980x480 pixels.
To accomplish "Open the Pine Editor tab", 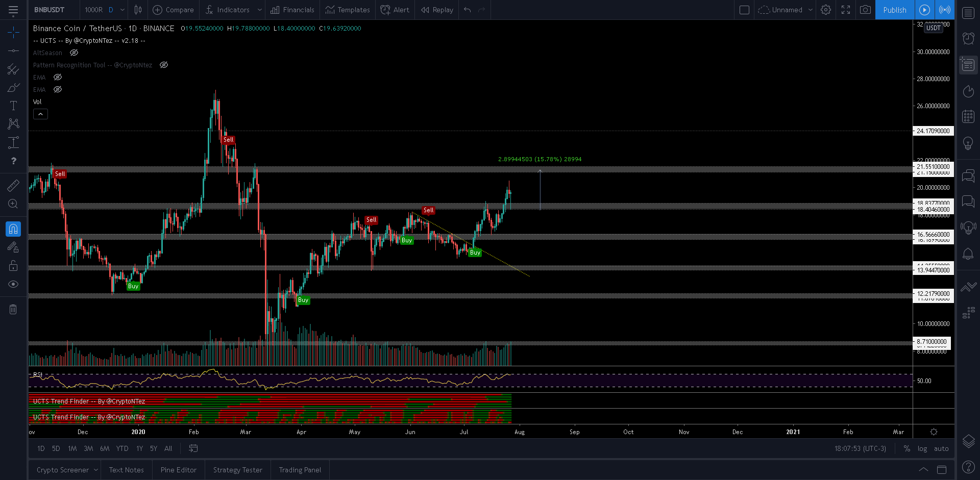I will 178,470.
